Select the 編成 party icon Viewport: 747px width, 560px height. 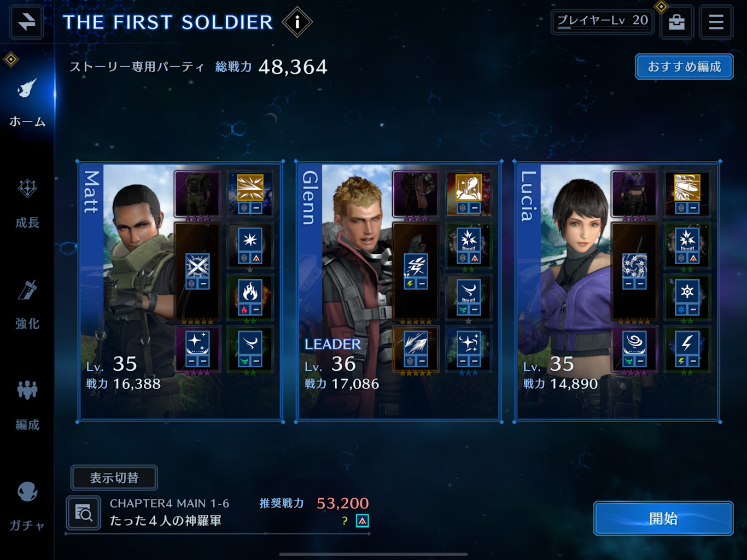[x=27, y=405]
